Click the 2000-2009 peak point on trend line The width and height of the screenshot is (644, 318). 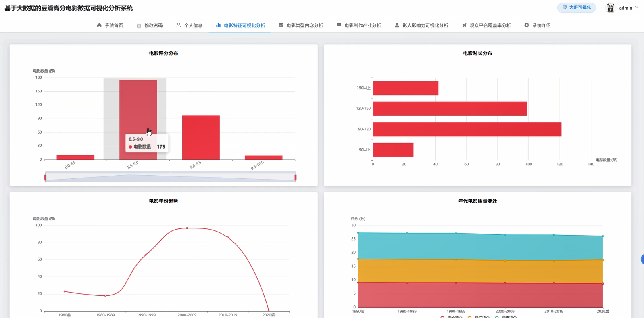[187, 228]
